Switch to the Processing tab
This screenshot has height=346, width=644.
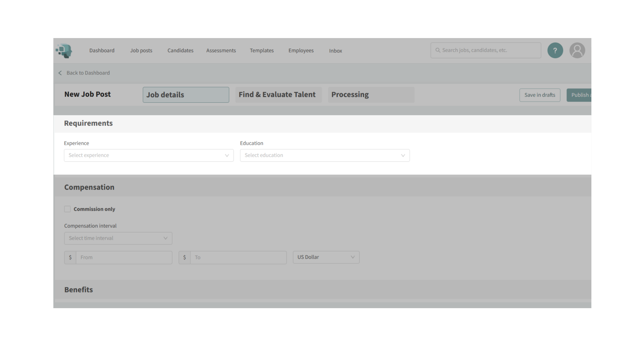(x=371, y=95)
